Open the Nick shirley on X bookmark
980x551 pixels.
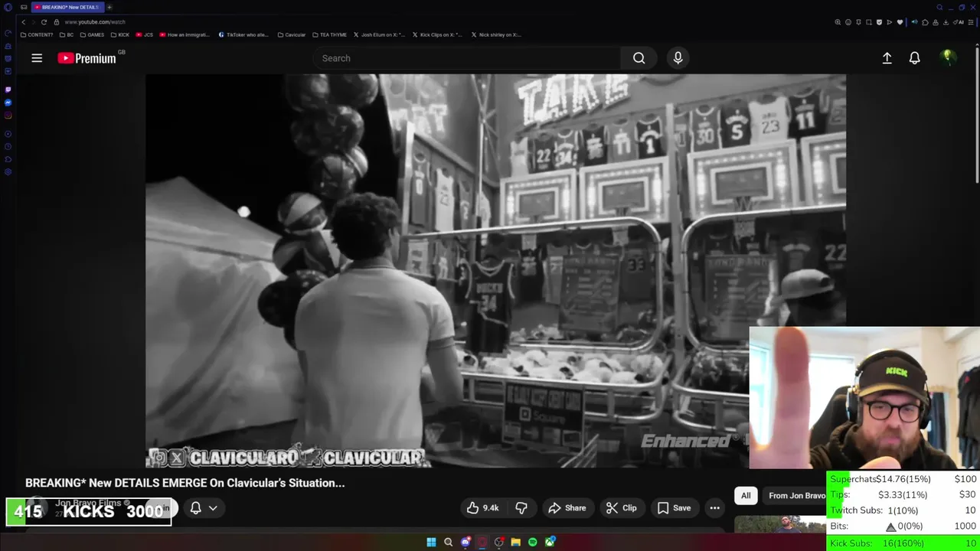point(496,34)
